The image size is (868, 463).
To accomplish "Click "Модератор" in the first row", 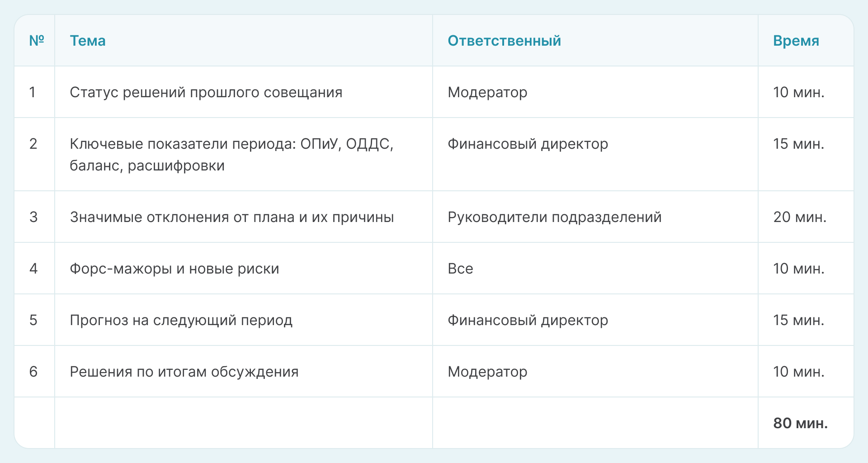I will click(x=487, y=92).
